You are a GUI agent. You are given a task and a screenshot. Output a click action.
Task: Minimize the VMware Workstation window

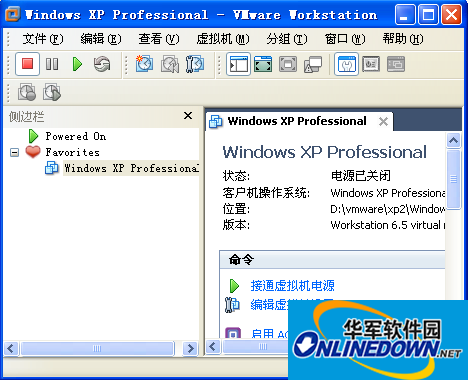point(405,14)
